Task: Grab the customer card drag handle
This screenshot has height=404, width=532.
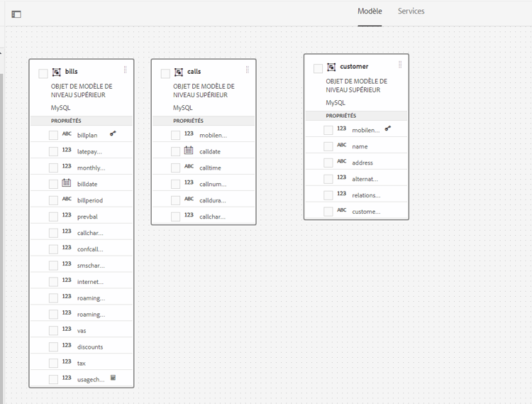Action: pyautogui.click(x=400, y=65)
